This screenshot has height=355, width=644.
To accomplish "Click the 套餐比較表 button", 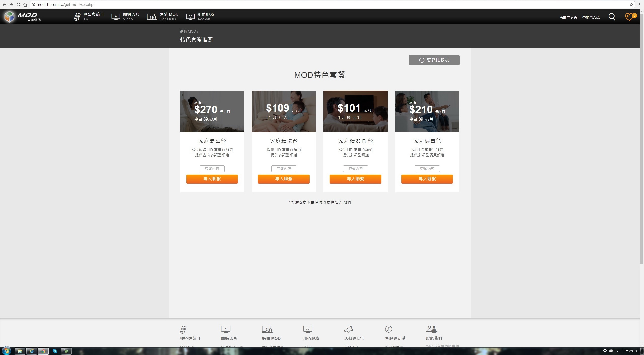I will 434,60.
